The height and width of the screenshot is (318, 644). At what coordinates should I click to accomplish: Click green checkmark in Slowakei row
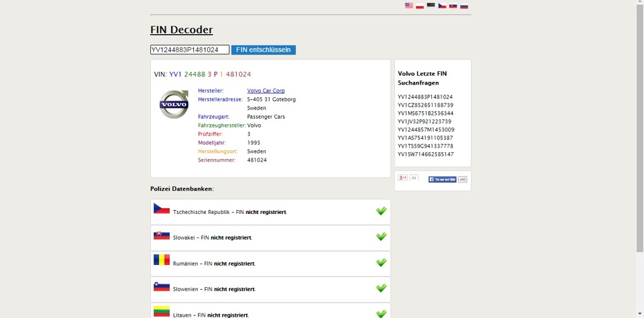[x=381, y=237]
